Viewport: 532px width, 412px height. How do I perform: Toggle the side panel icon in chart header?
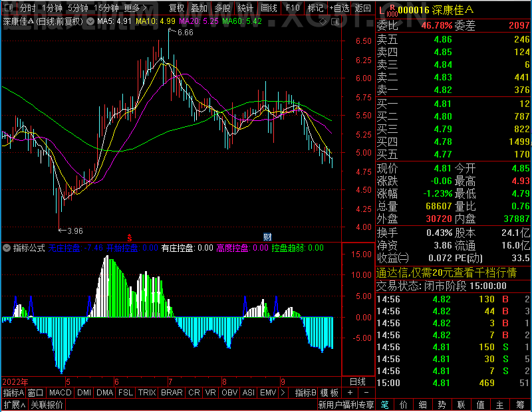335,22
